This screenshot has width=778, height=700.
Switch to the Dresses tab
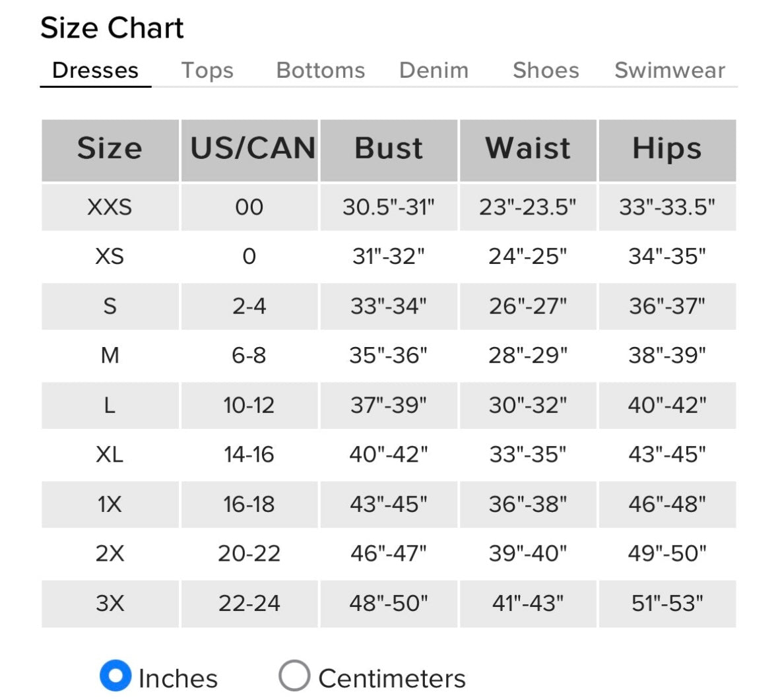tap(95, 71)
